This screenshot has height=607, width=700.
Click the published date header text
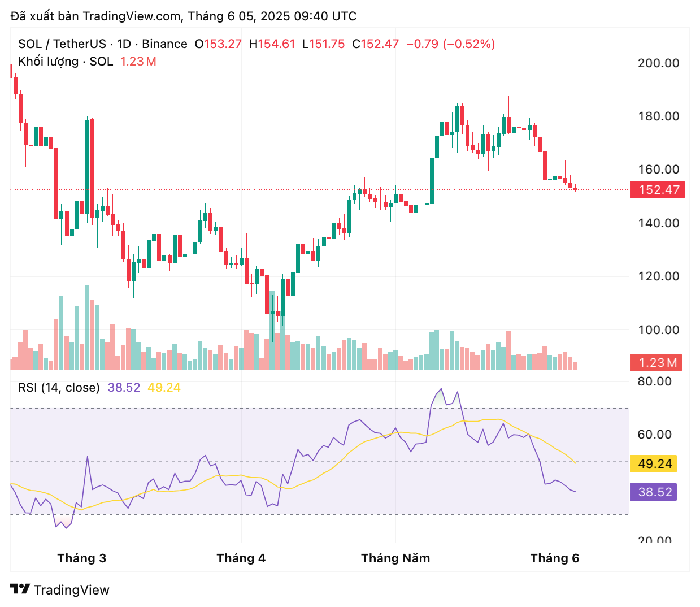coord(184,16)
